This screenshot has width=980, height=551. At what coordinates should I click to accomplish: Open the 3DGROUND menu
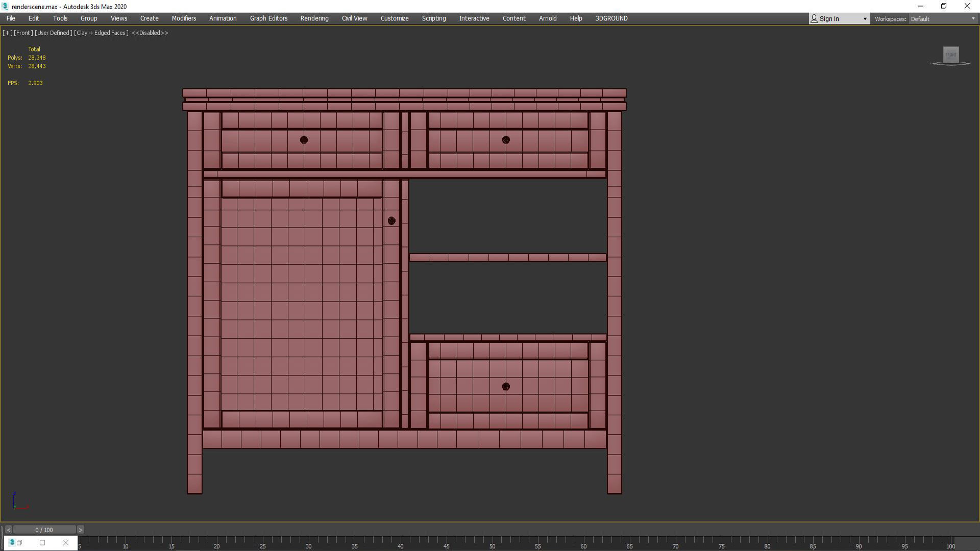point(611,18)
